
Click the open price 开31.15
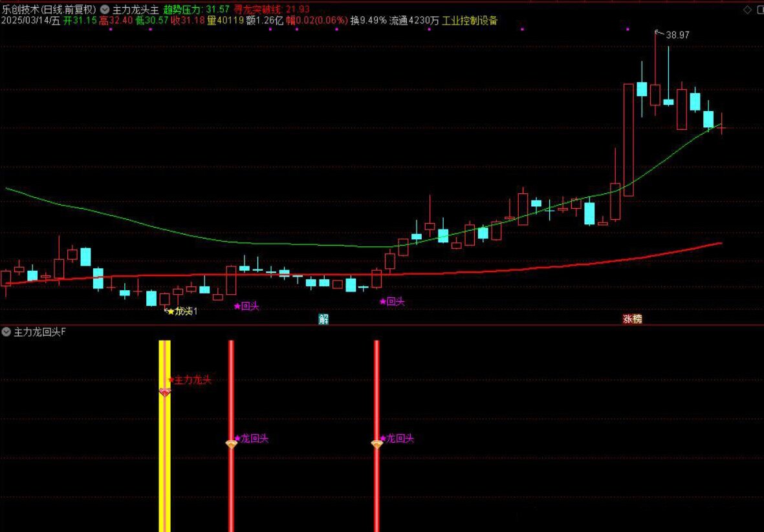click(80, 21)
